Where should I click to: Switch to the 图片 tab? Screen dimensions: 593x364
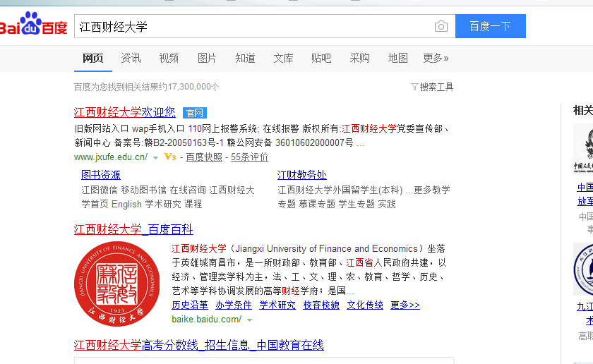(x=208, y=59)
